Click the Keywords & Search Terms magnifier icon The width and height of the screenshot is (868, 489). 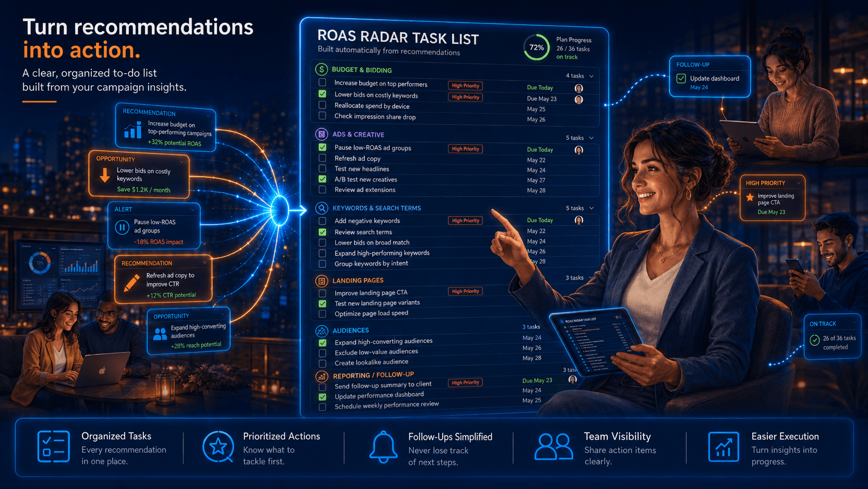tap(321, 208)
